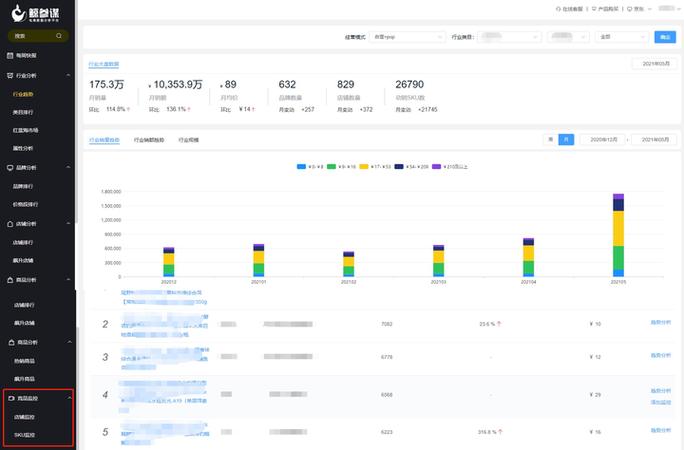Switch to the 行业销额趋势 tab
The height and width of the screenshot is (450, 684).
pos(149,140)
